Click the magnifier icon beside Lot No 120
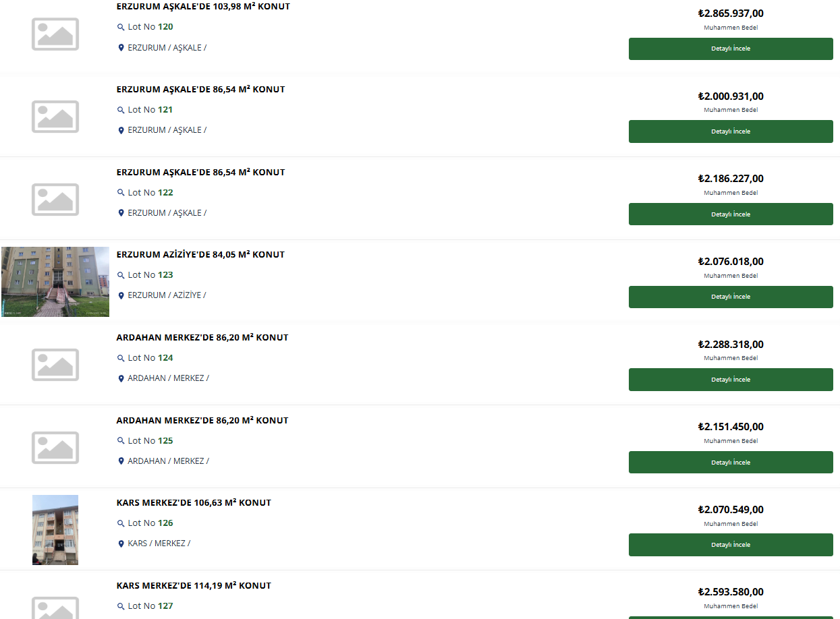The image size is (840, 619). point(121,28)
